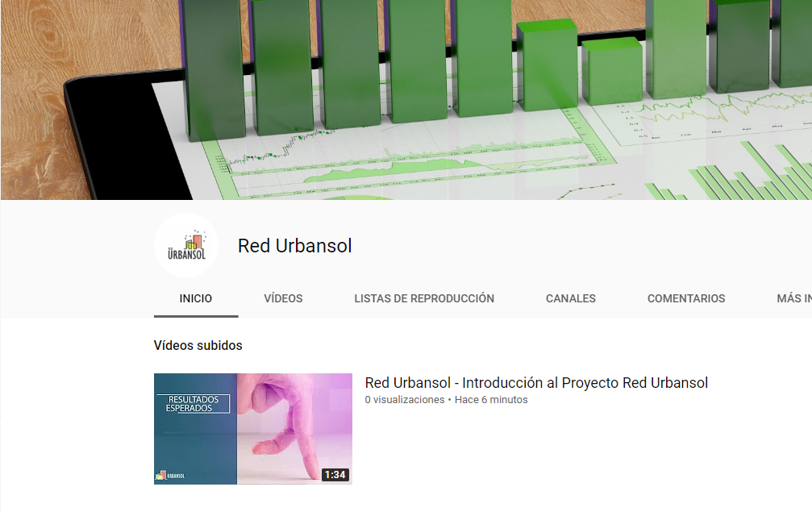Image resolution: width=812 pixels, height=512 pixels.
Task: Click the 1:34 duration badge
Action: [x=335, y=475]
